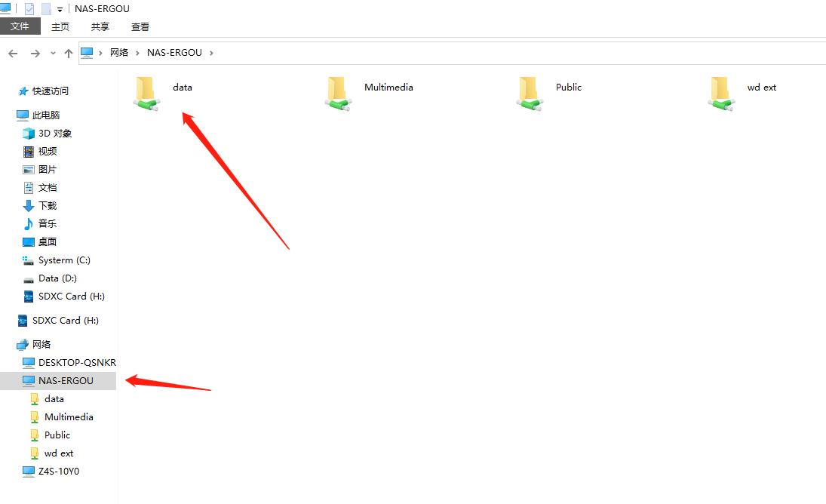Select 此电脑 in navigation pane
This screenshot has width=826, height=504.
coord(46,115)
